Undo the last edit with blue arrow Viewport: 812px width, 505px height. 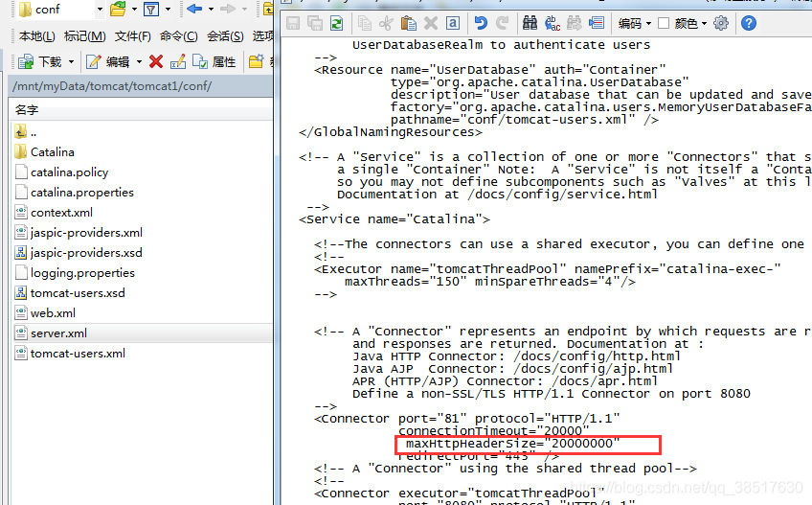(x=481, y=23)
